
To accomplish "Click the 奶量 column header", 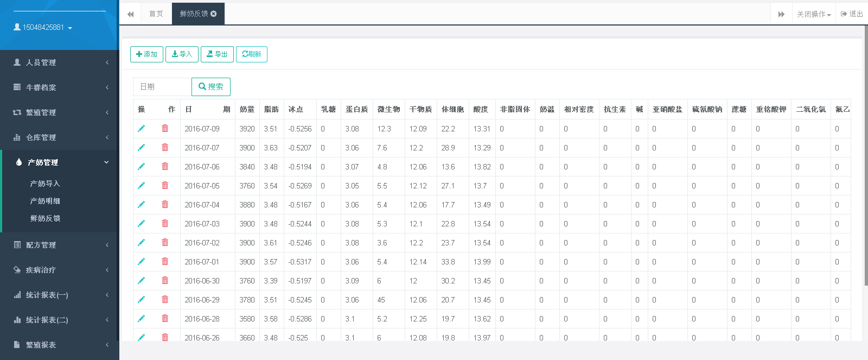I will [x=247, y=109].
